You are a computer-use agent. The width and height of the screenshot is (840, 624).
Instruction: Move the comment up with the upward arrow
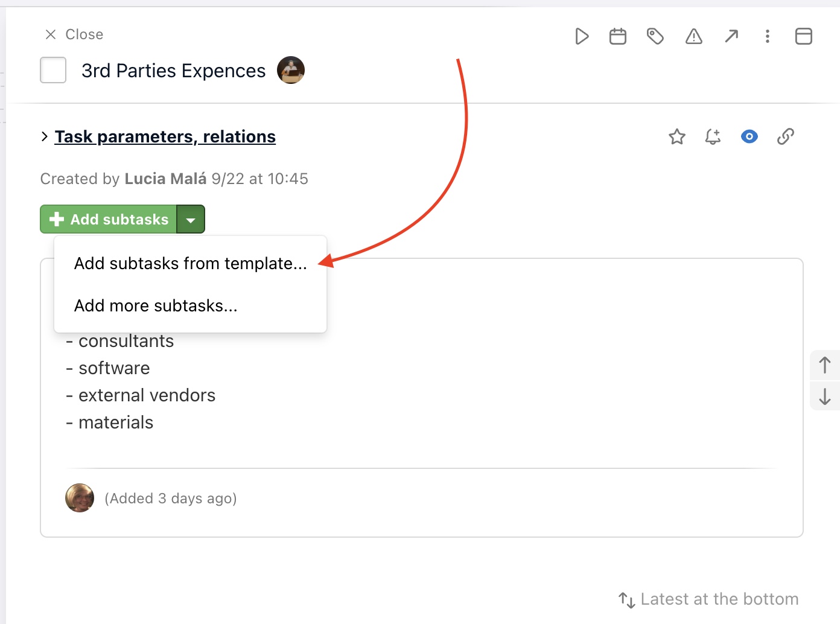[824, 365]
